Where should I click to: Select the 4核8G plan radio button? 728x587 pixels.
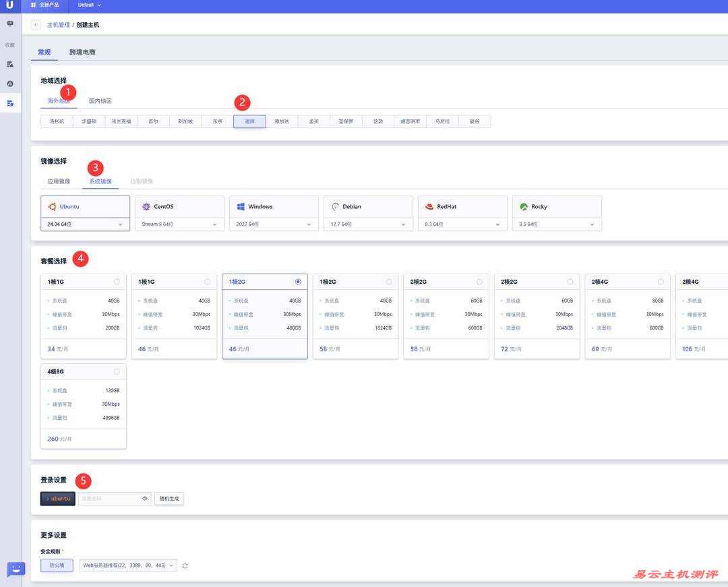click(117, 371)
